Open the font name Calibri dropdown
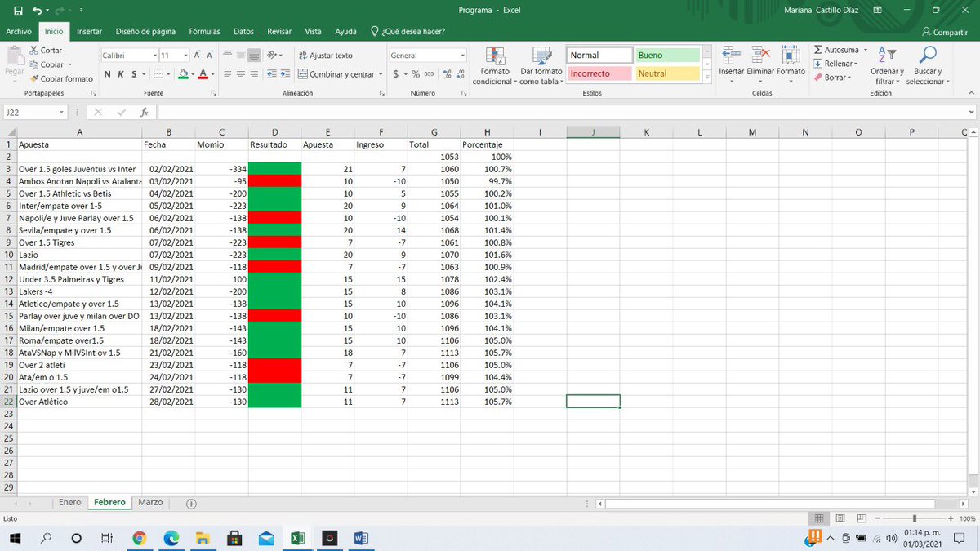This screenshot has width=980, height=551. (155, 56)
